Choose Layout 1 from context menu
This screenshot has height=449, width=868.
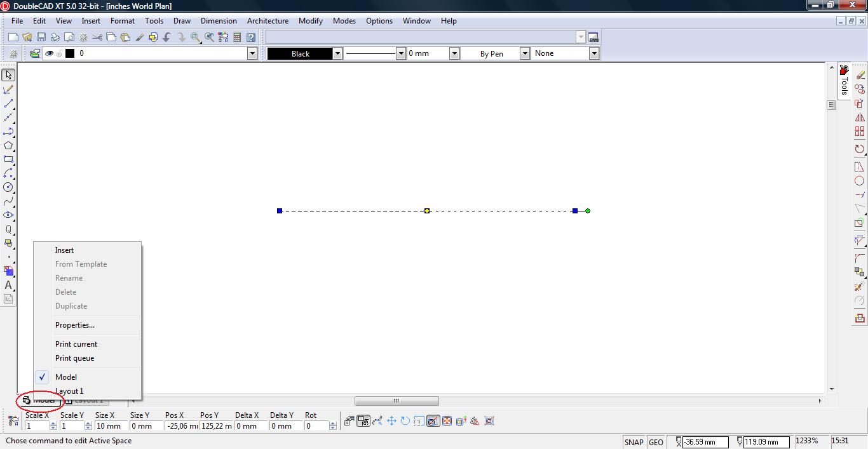pyautogui.click(x=69, y=391)
